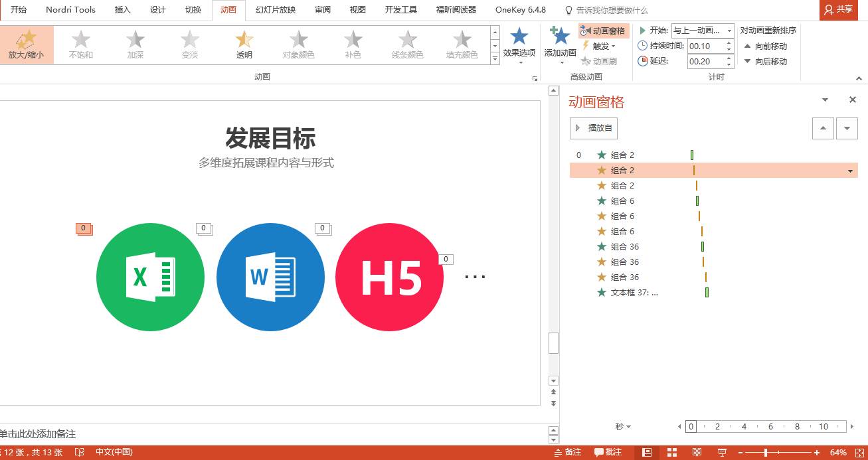Open 效果选项 effect options
Screen dimensions: 868x460
pos(519,45)
